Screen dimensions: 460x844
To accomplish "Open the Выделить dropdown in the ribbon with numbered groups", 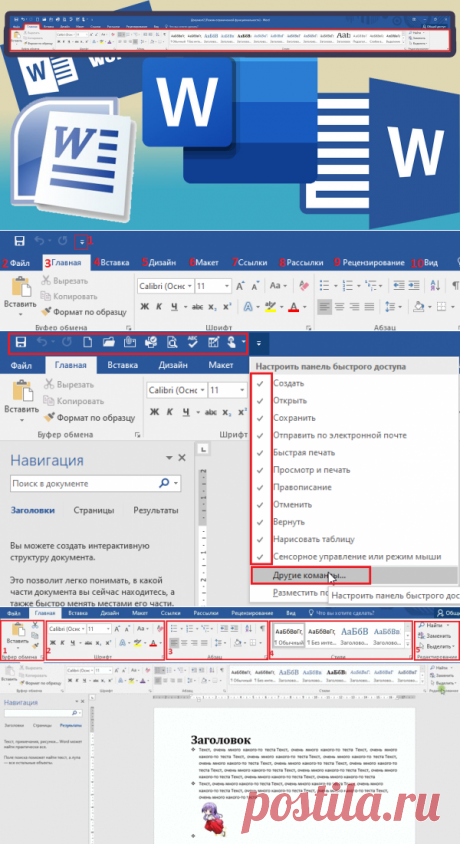I will [454, 645].
